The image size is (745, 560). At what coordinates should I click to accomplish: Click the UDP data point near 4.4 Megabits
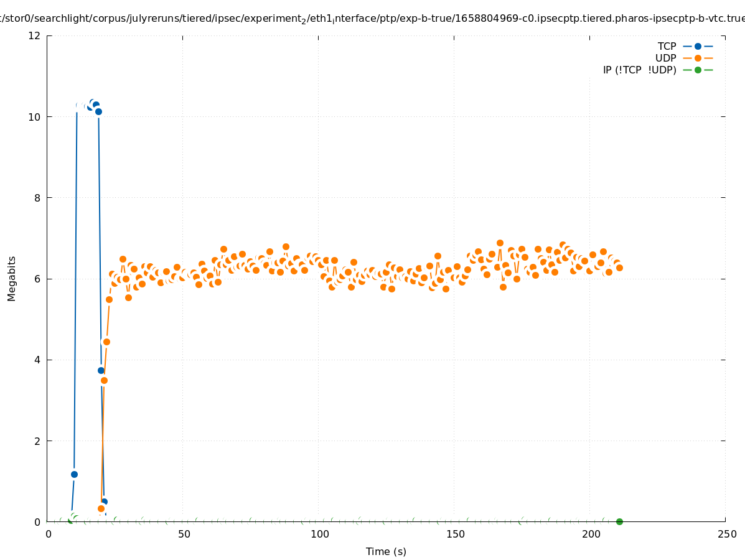pos(106,342)
